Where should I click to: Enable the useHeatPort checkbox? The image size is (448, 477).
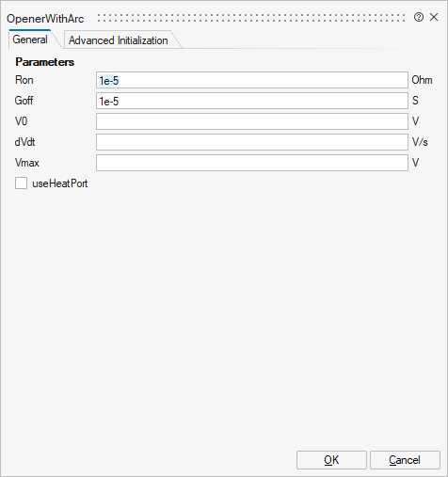tap(21, 183)
